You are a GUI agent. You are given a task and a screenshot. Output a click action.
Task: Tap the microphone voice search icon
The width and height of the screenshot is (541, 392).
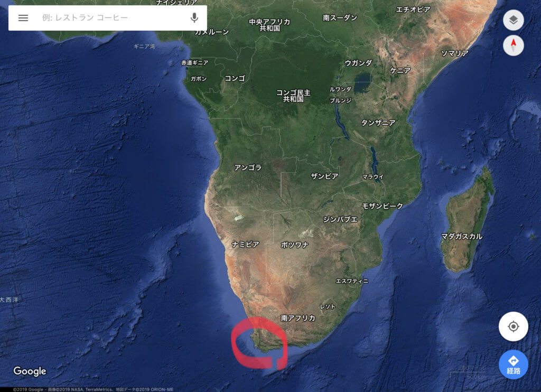(x=194, y=17)
